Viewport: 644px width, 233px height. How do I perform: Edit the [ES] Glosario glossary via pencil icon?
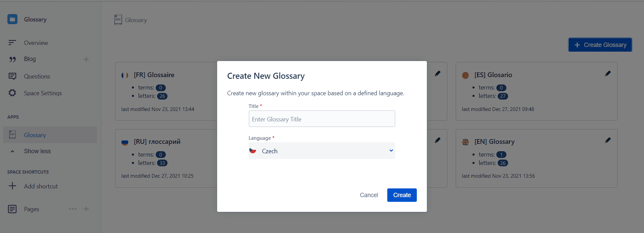[x=608, y=73]
